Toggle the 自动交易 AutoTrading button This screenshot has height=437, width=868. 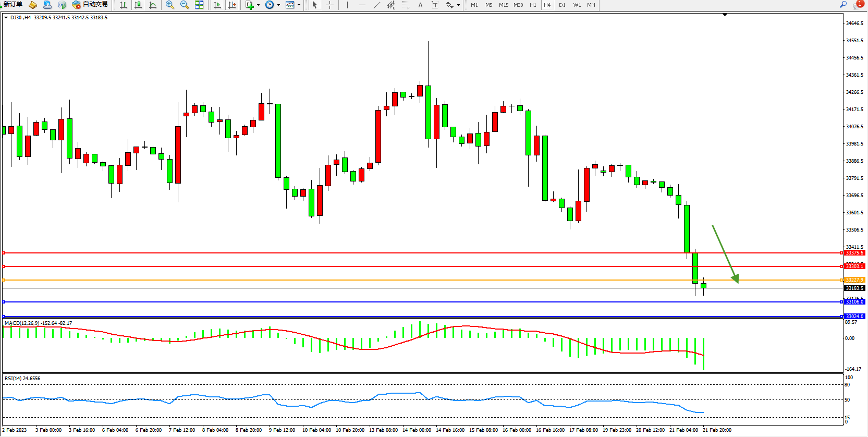click(x=90, y=5)
